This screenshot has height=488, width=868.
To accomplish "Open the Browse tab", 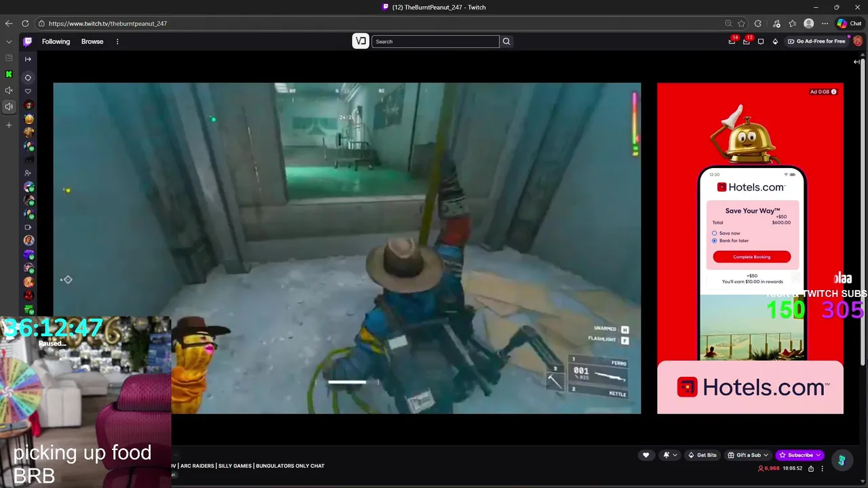I will 92,41.
